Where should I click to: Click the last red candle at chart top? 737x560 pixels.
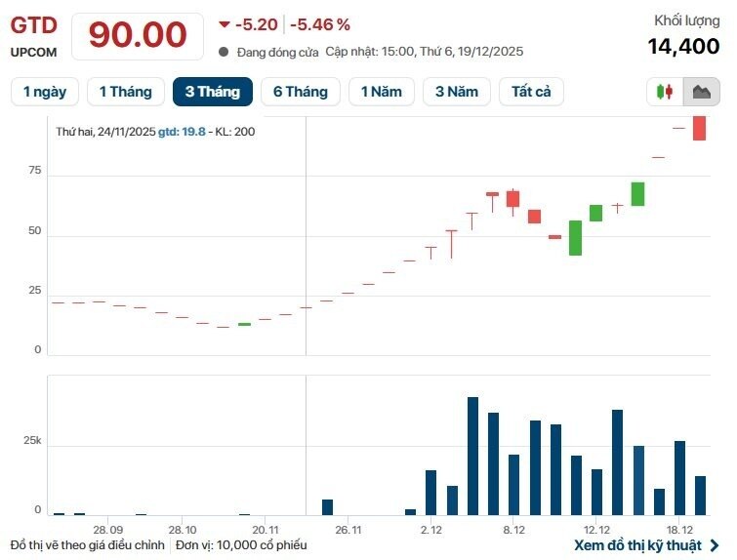click(700, 128)
